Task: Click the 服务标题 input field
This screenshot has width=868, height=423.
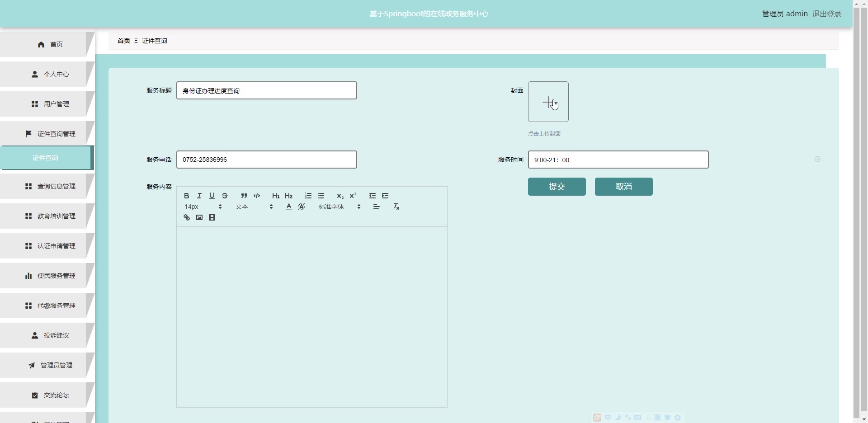Action: point(267,90)
